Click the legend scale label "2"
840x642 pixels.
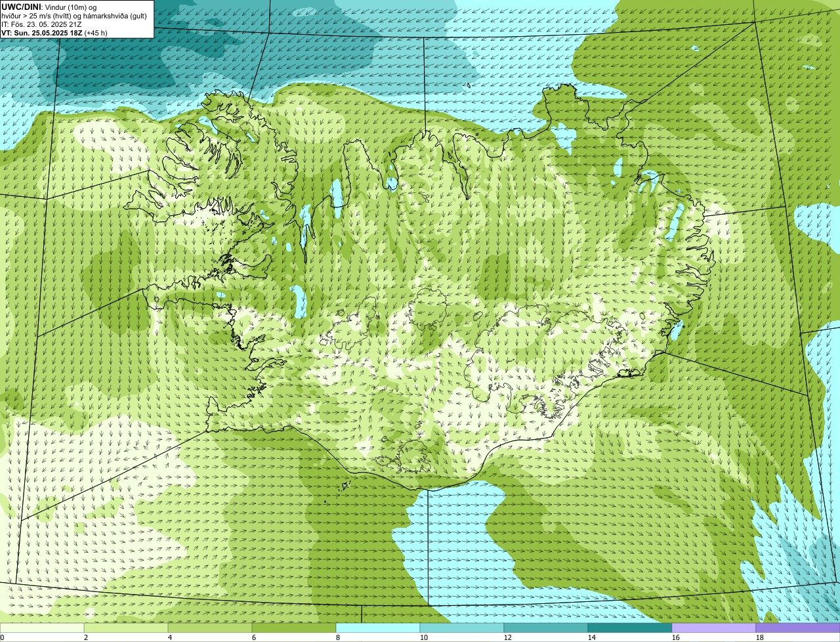[86, 637]
